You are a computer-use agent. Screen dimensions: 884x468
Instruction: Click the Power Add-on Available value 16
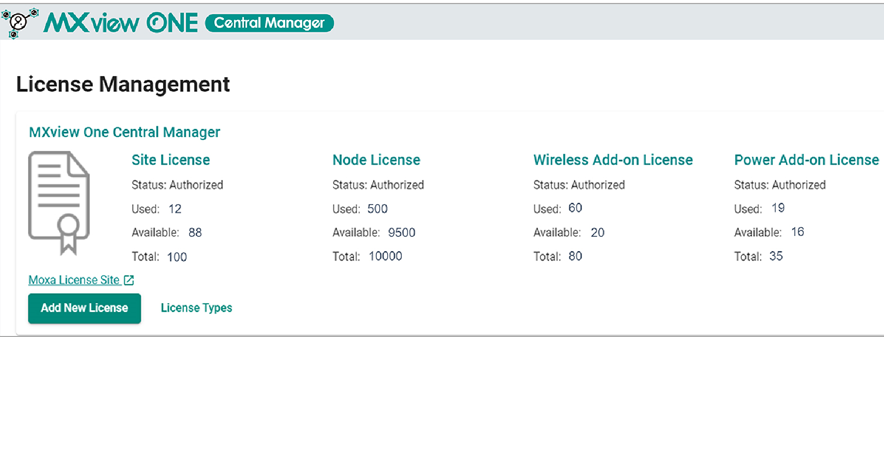[798, 232]
